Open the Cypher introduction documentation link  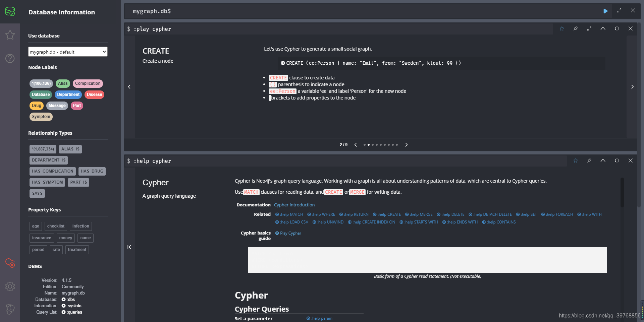(294, 205)
